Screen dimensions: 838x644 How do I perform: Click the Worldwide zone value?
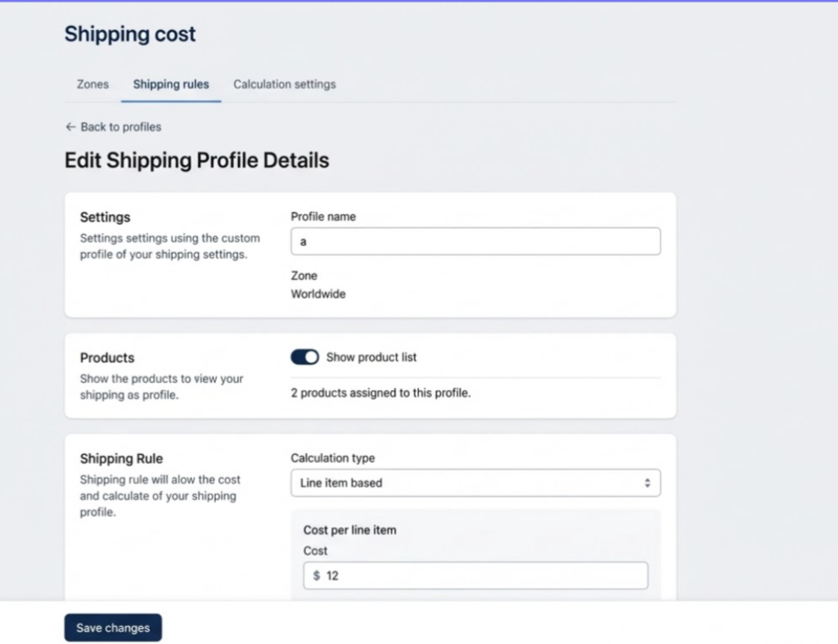pos(318,294)
